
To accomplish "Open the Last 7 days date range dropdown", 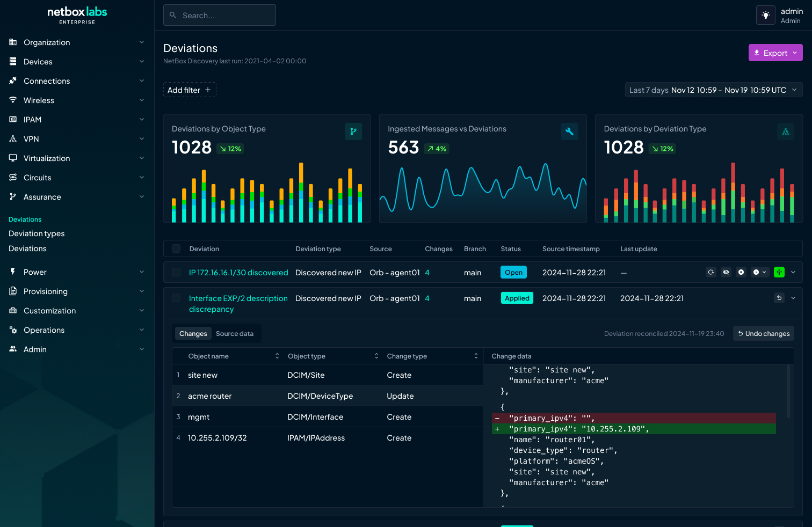I will [x=714, y=90].
